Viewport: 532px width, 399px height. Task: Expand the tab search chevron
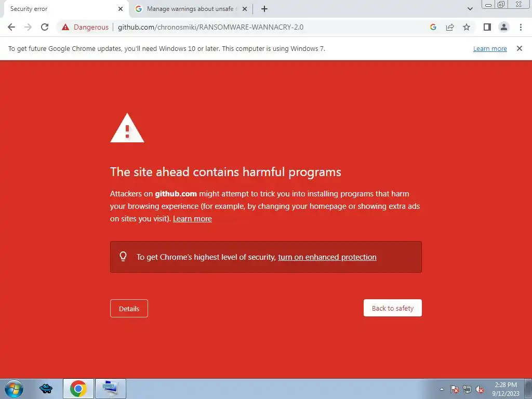click(470, 9)
